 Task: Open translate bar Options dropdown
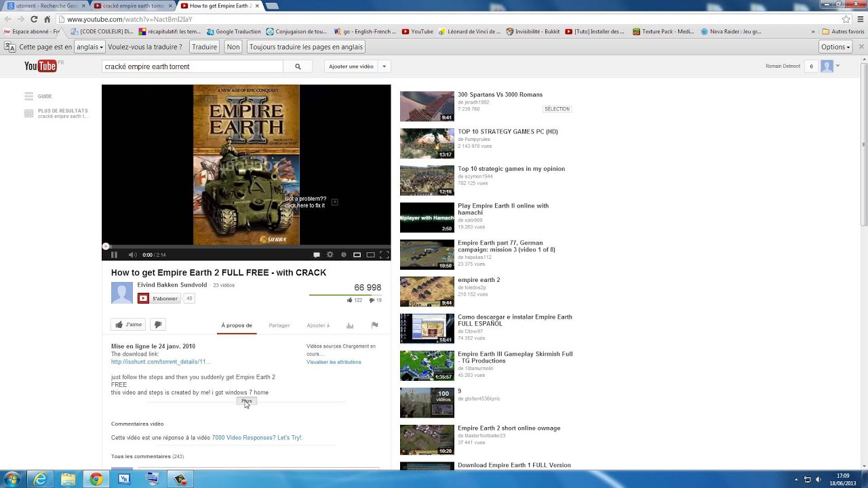(x=835, y=47)
